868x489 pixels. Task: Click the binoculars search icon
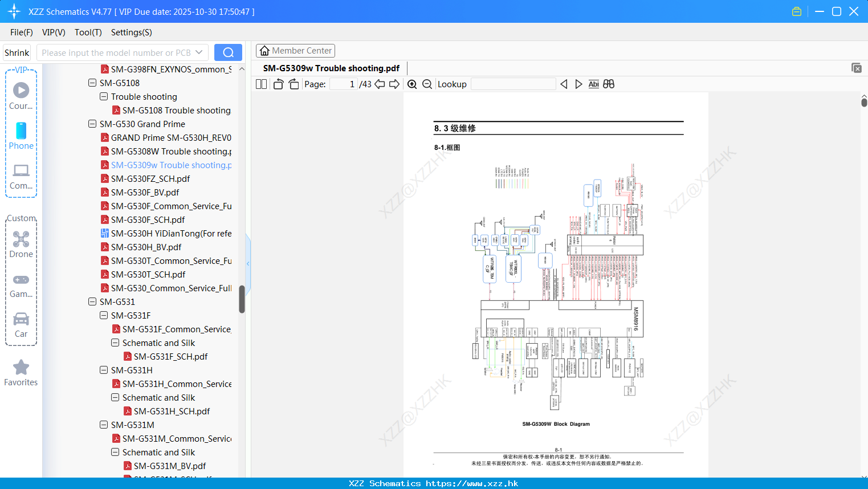point(609,84)
